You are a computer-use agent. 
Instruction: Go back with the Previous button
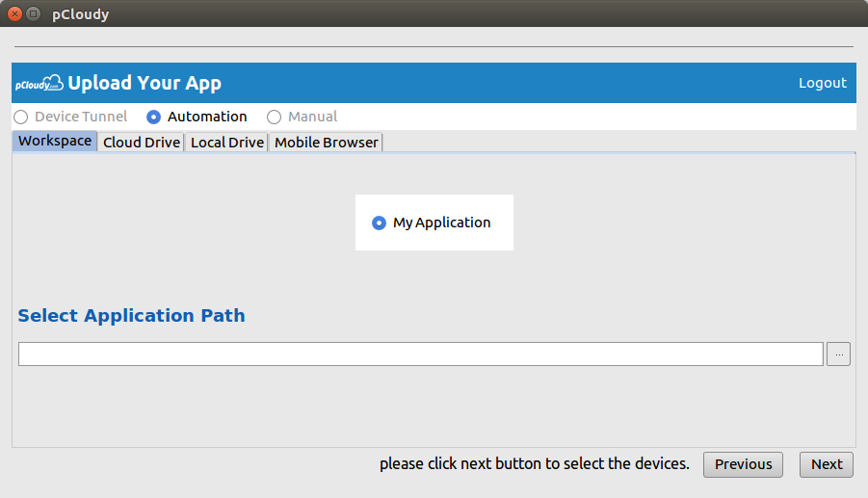(x=743, y=464)
